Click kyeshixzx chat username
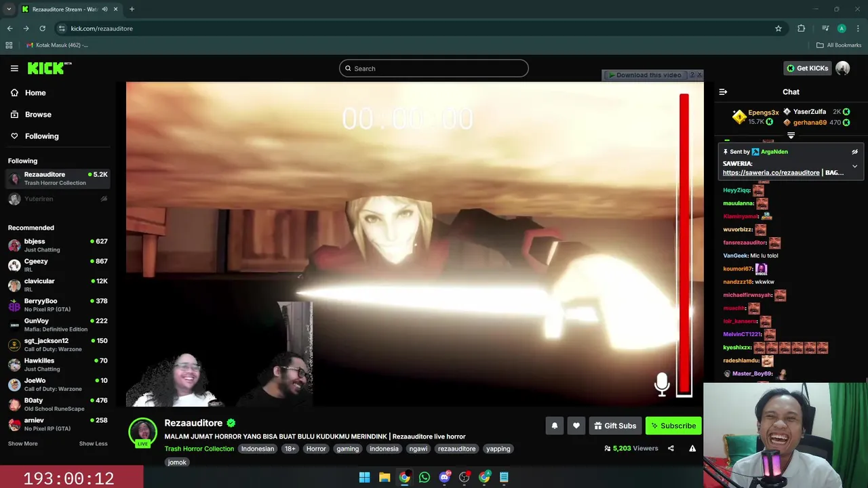Screen dimensions: 868x488 click(x=737, y=348)
